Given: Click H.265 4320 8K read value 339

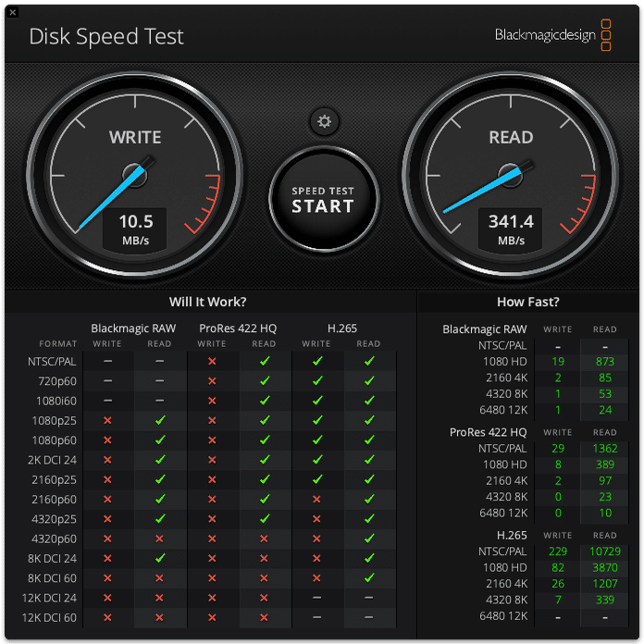Looking at the screenshot, I should tap(605, 600).
